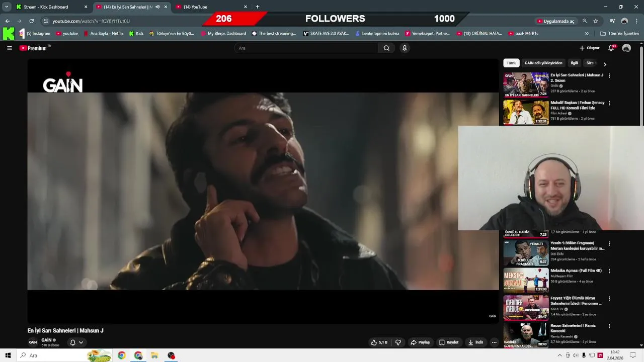This screenshot has width=644, height=362.
Task: Click the Chrome address bar URL
Action: click(91, 21)
